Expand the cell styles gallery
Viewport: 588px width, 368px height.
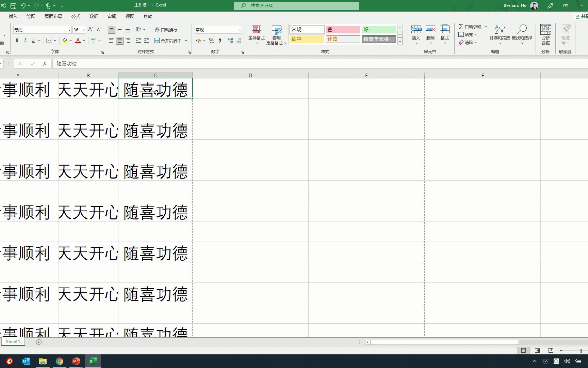click(400, 41)
